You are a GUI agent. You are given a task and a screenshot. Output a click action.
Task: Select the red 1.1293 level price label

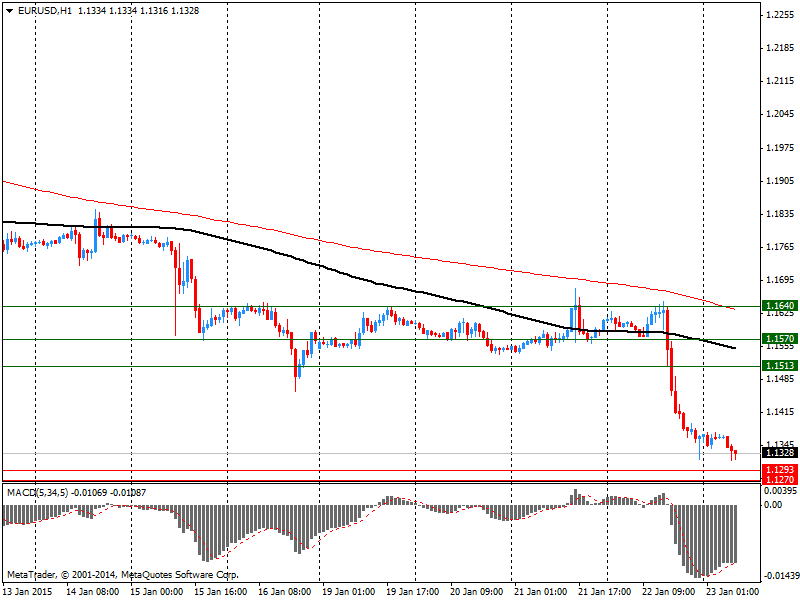pyautogui.click(x=779, y=469)
